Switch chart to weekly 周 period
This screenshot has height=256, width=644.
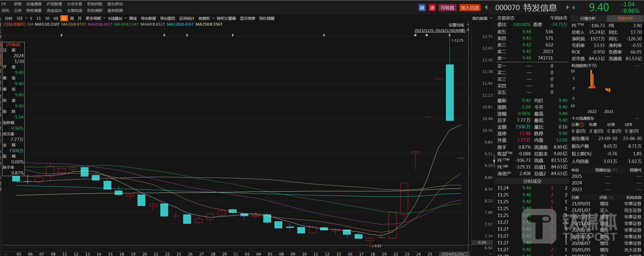pyautogui.click(x=72, y=19)
